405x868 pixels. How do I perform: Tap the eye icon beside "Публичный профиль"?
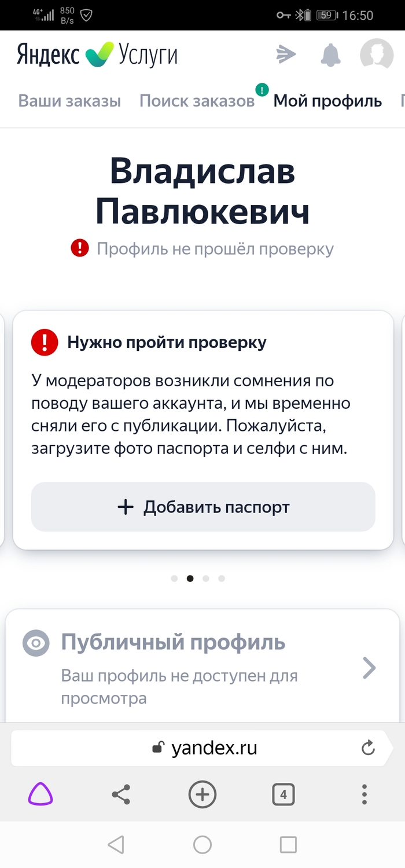36,643
